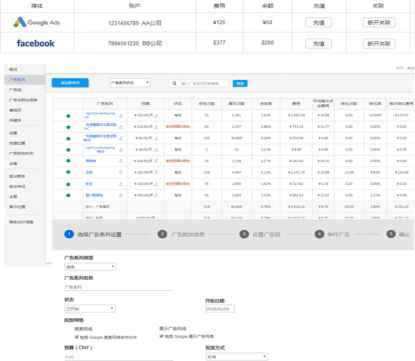
Task: Go to wizard step 5 confirm
Action: point(398,234)
